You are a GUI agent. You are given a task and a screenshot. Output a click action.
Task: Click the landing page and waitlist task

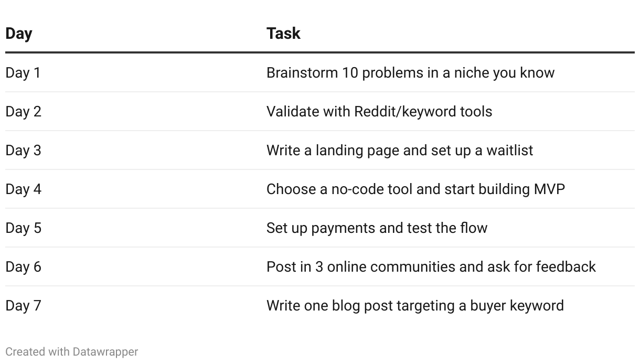click(399, 150)
